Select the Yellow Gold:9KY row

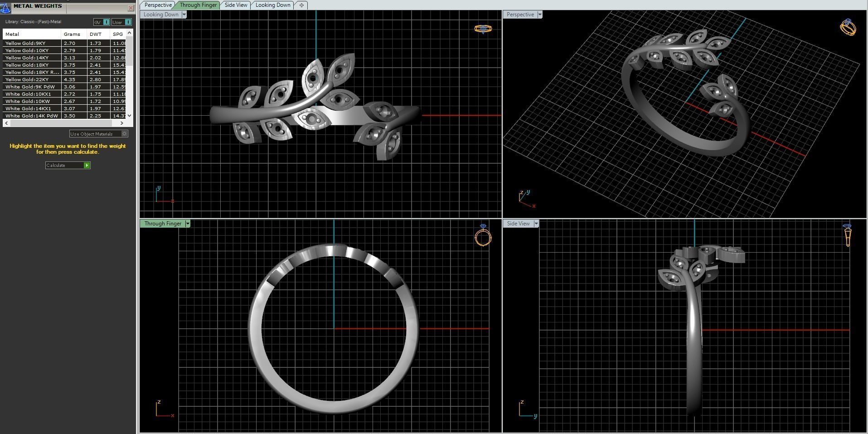(x=65, y=43)
